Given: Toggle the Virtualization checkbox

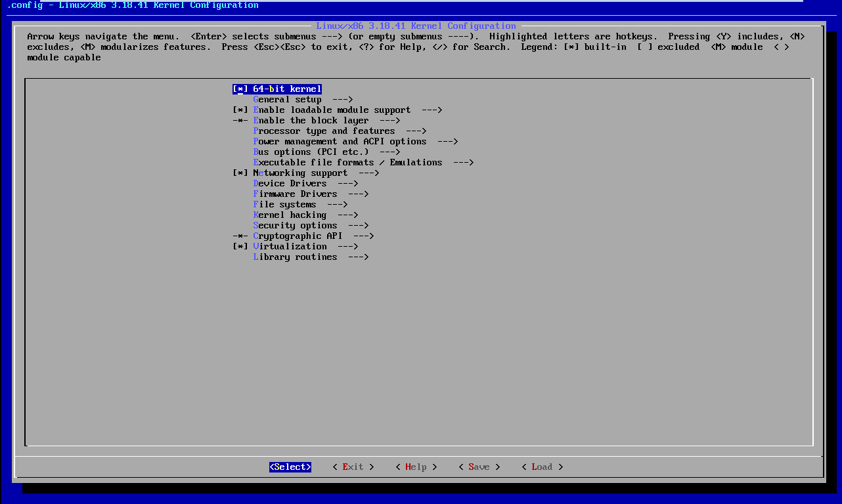Looking at the screenshot, I should 240,247.
